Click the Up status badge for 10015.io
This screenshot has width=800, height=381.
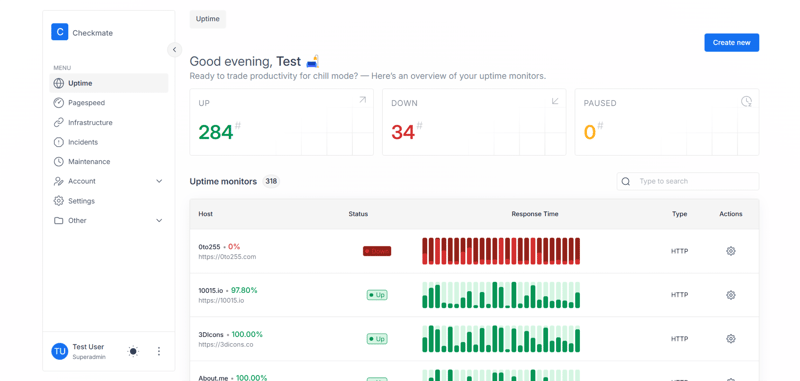377,295
